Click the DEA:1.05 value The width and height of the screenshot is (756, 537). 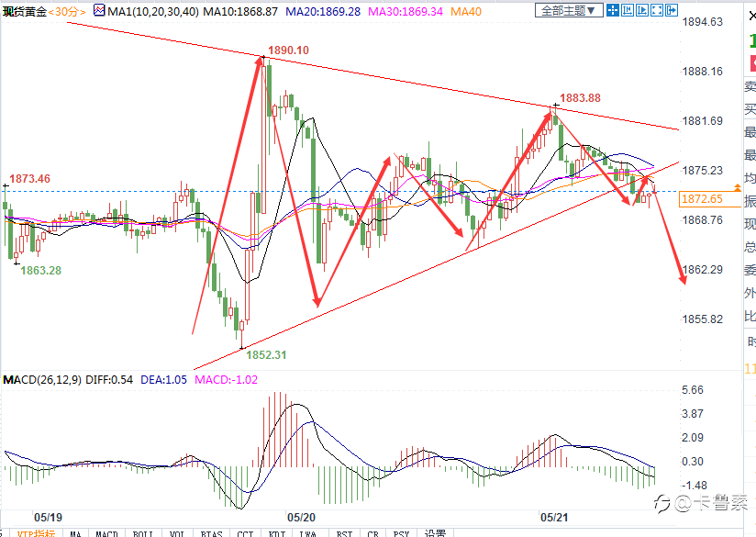tap(163, 380)
